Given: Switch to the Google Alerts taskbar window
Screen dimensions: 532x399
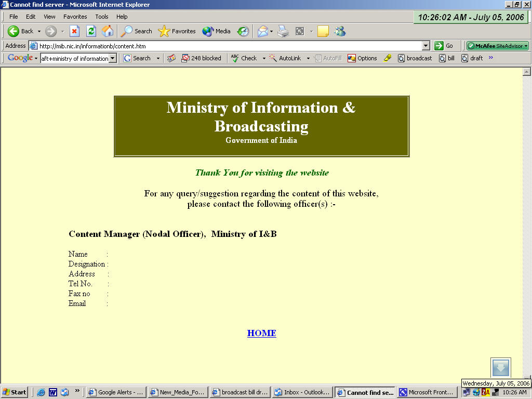Looking at the screenshot, I should point(116,392).
